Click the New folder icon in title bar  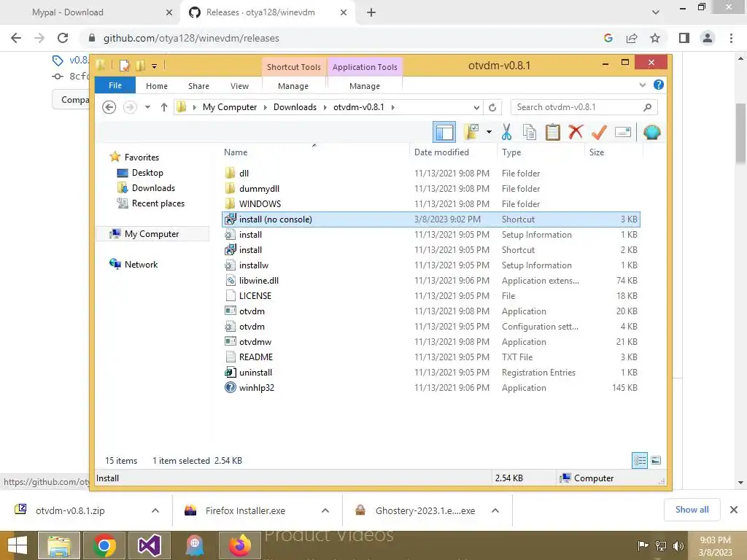tap(141, 66)
